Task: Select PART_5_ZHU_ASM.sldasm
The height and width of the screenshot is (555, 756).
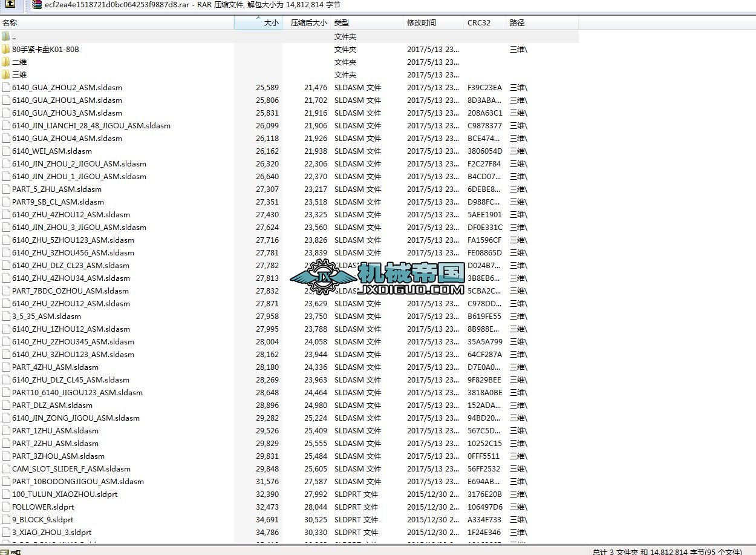Action: click(x=57, y=189)
